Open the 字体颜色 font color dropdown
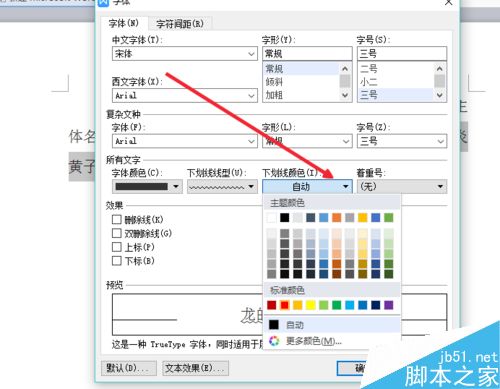The height and width of the screenshot is (389, 500). (x=147, y=186)
